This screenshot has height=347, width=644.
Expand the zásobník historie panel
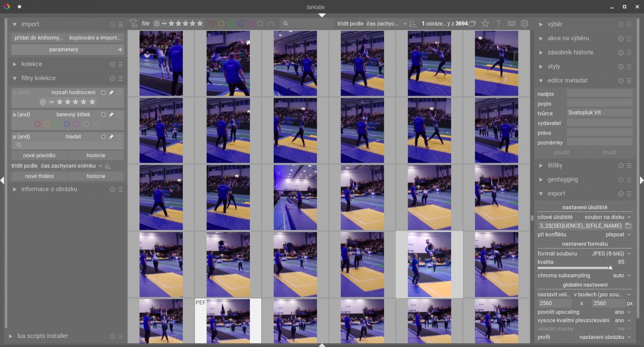point(541,53)
